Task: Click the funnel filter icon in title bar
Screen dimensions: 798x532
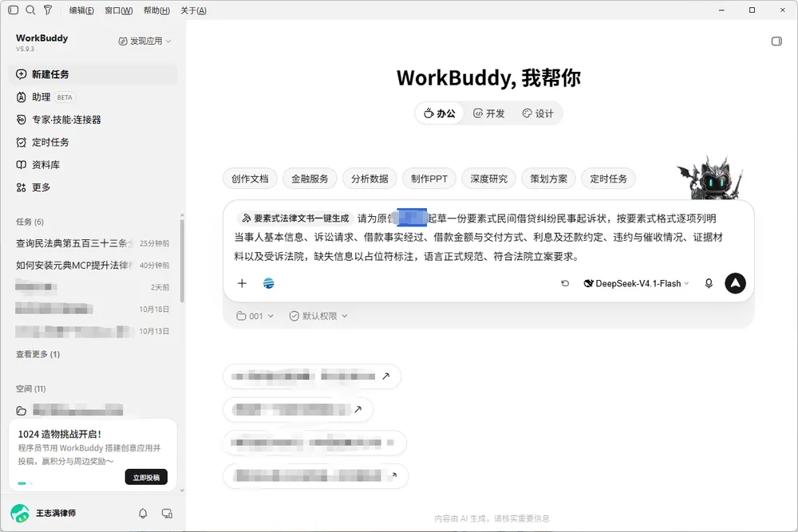Action: tap(48, 10)
